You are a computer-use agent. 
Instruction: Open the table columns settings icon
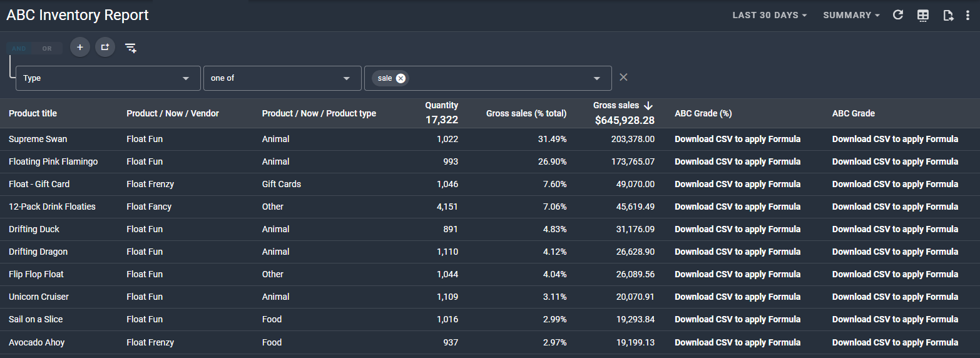pyautogui.click(x=923, y=16)
